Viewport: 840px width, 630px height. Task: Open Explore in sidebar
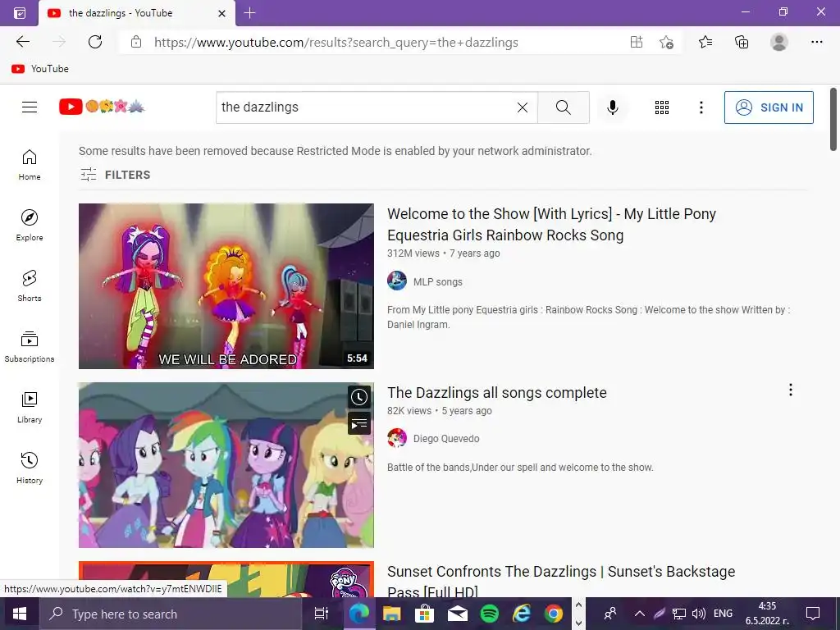click(30, 226)
